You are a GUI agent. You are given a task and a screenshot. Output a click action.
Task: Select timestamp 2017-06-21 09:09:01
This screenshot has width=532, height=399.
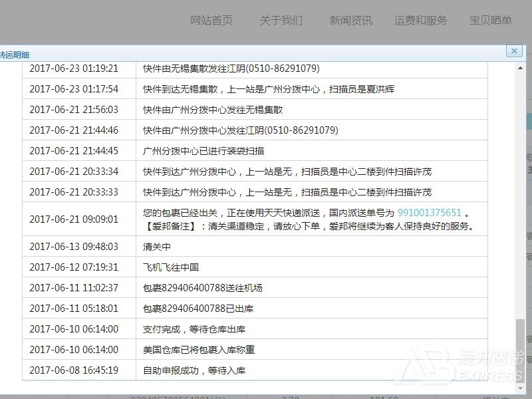74,219
